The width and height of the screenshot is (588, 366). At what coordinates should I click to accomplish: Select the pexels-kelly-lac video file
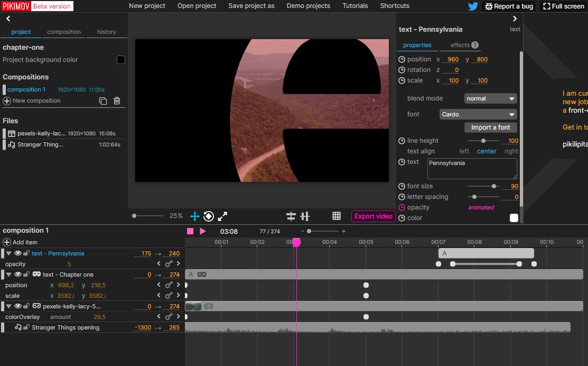click(x=64, y=133)
